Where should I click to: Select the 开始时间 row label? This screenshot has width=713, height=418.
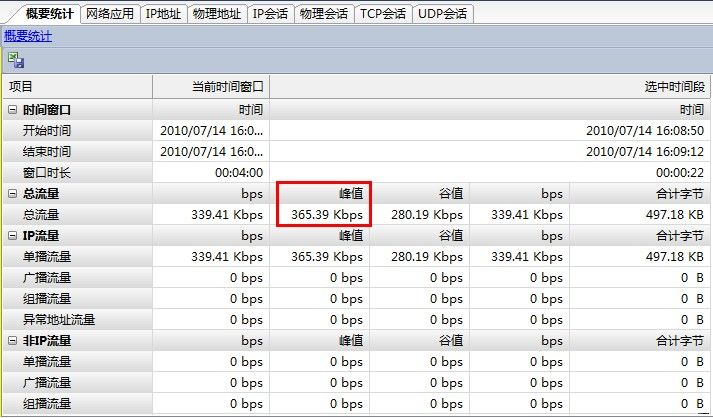pyautogui.click(x=47, y=131)
